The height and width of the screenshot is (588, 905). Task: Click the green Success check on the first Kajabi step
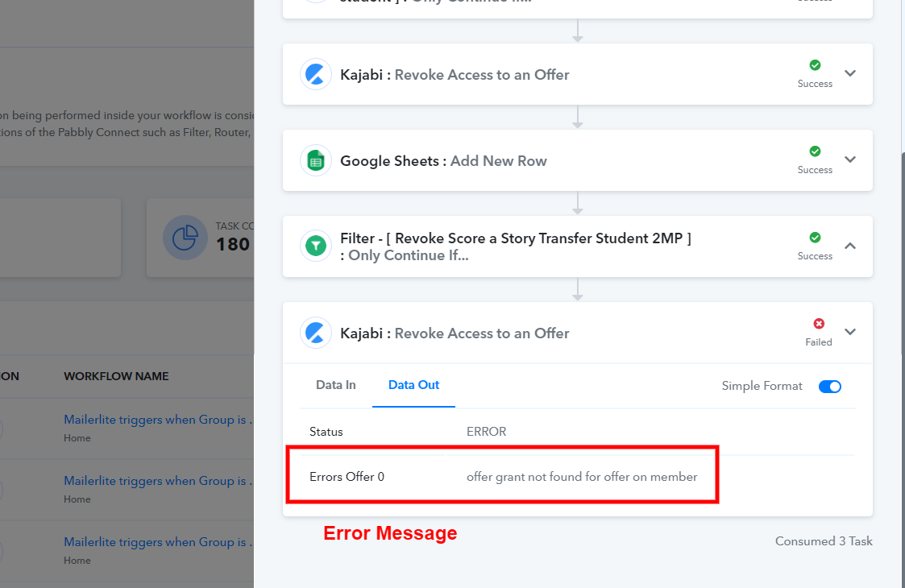point(815,65)
